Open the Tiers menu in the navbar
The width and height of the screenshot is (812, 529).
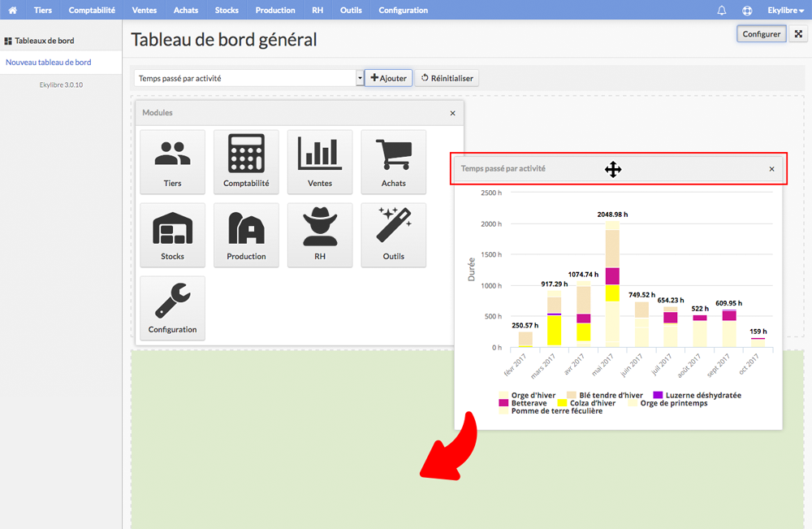point(43,10)
